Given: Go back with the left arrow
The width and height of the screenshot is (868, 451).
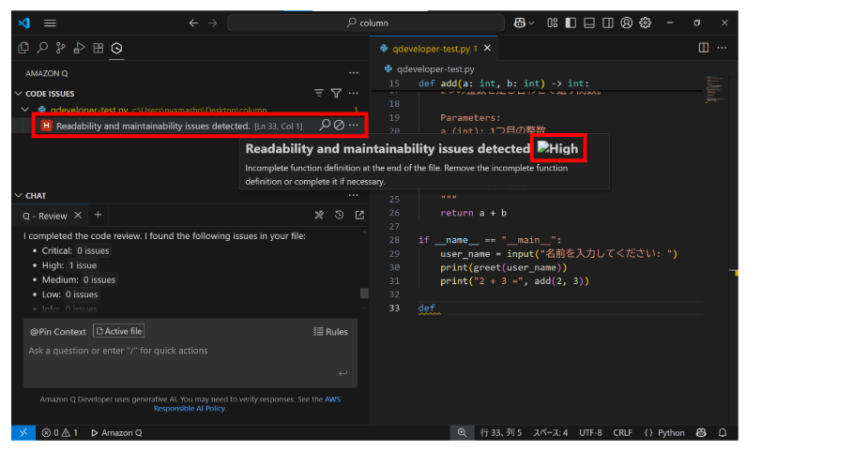Looking at the screenshot, I should [x=193, y=23].
